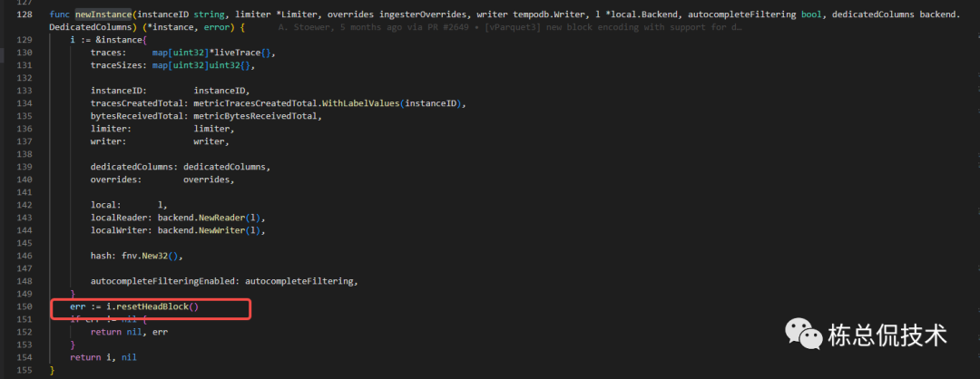Click the dedicatedColumns field on line 139
Screen dimensions: 980x379
[x=133, y=168]
